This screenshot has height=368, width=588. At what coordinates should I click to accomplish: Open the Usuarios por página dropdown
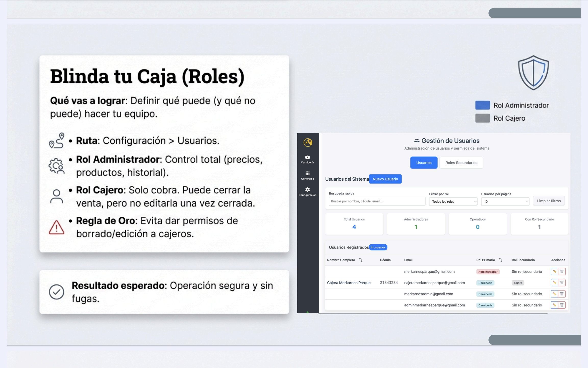click(x=505, y=201)
